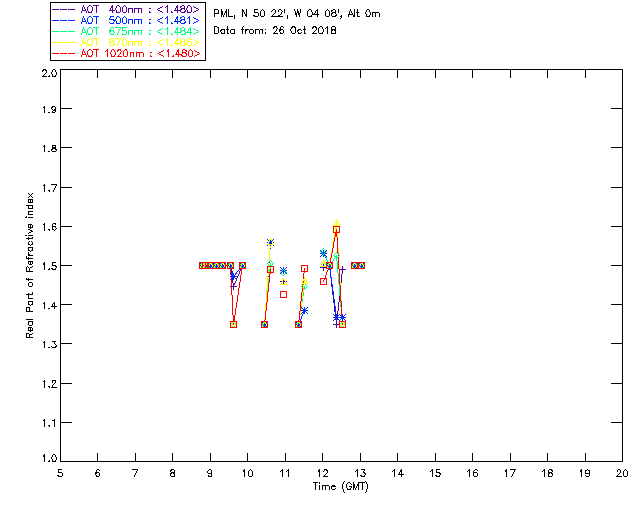The height and width of the screenshot is (512, 640).
Task: Click the AOT 400nm legend entry
Action: pos(126,9)
